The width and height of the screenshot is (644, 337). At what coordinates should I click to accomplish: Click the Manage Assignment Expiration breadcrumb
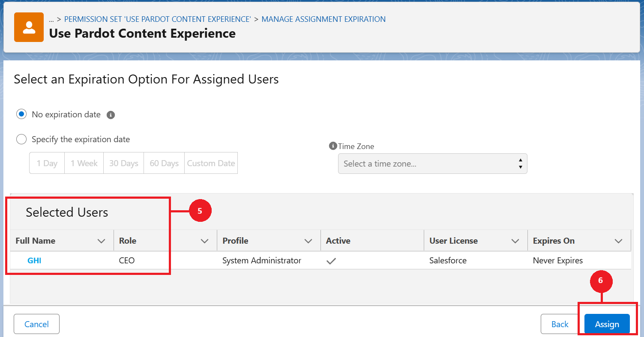(x=323, y=19)
